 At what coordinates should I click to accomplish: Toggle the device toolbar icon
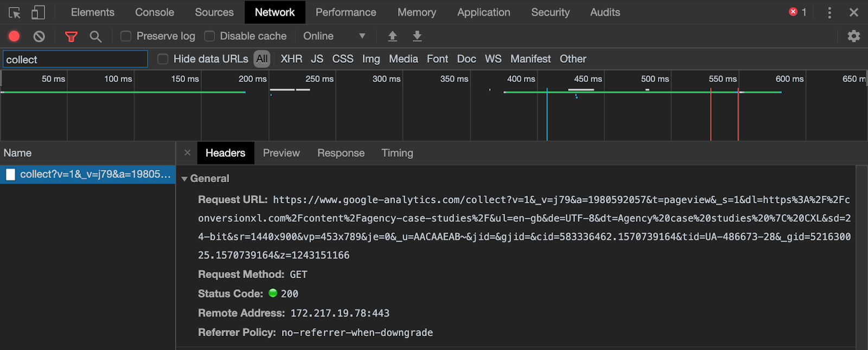pos(38,12)
